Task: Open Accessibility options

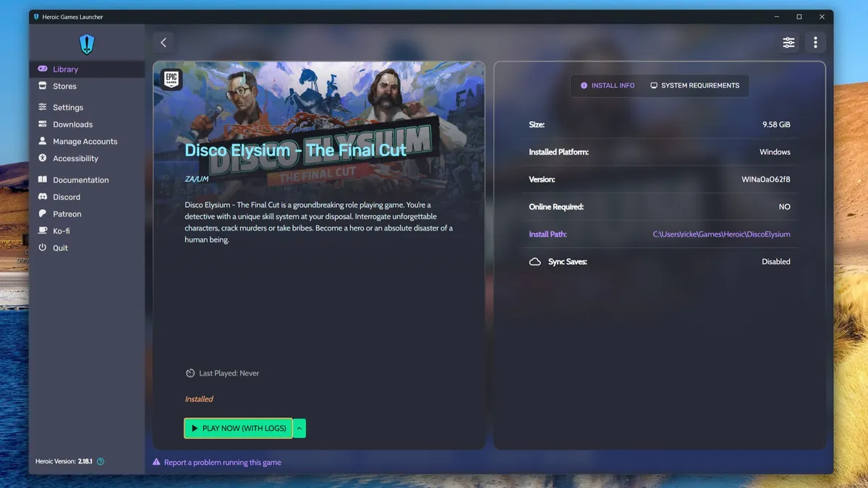Action: tap(87, 158)
